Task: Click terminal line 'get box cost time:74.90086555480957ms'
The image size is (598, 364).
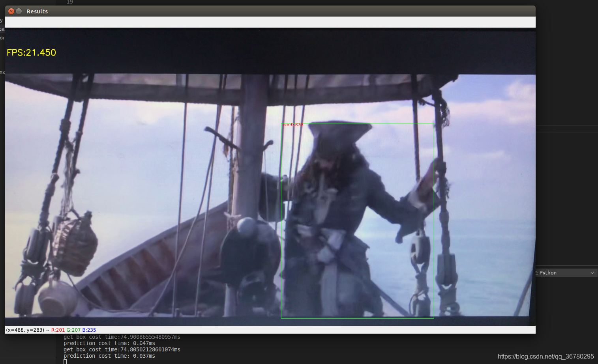Action: click(x=122, y=337)
